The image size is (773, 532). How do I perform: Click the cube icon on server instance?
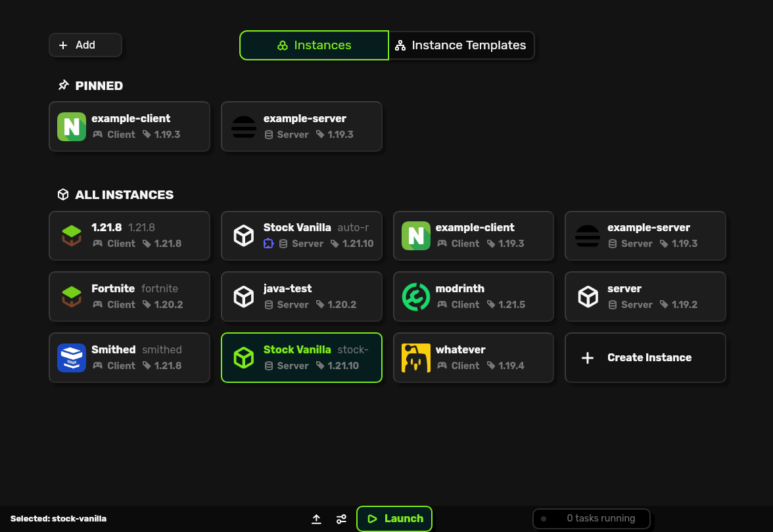[588, 297]
